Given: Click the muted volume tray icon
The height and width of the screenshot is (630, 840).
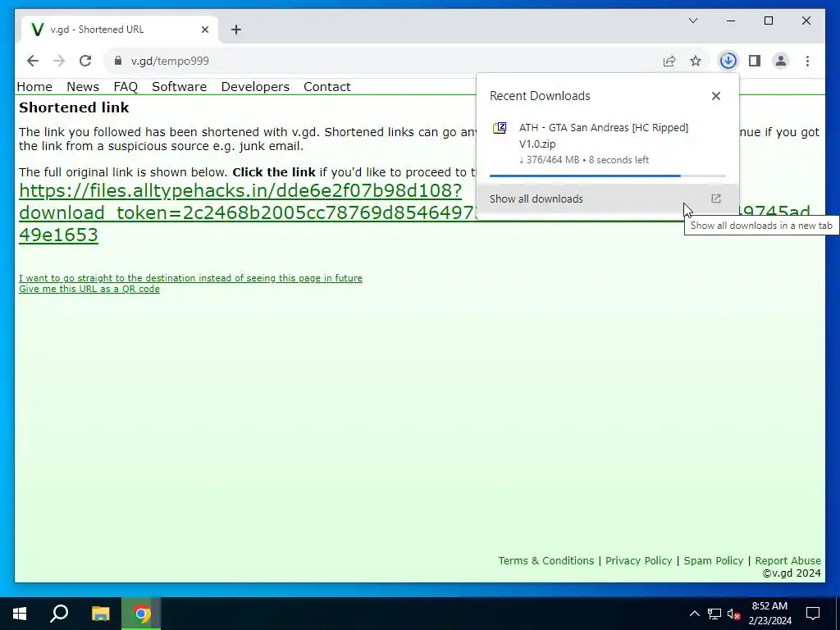Looking at the screenshot, I should (x=734, y=614).
